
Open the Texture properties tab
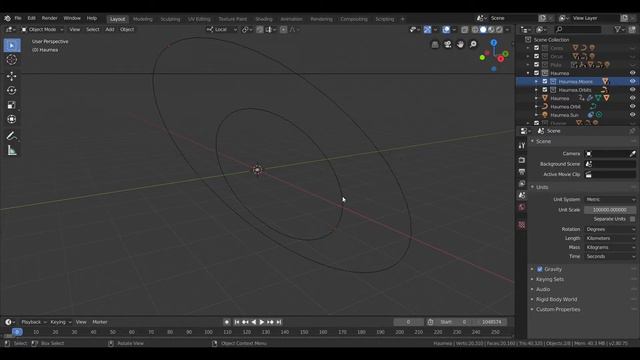click(522, 225)
